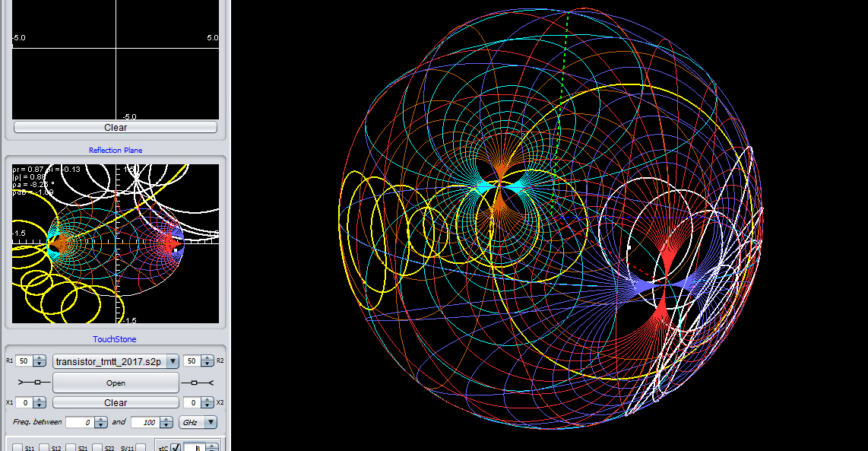Click the 'Freq. between' label

click(x=37, y=422)
